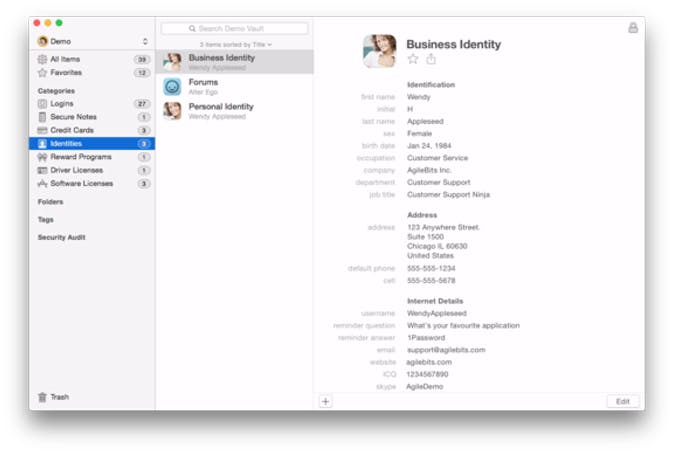
Task: Select the Identities category
Action: 92,144
